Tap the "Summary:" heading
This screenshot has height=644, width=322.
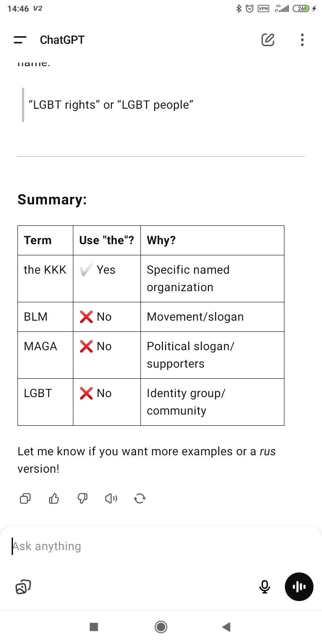click(x=52, y=199)
